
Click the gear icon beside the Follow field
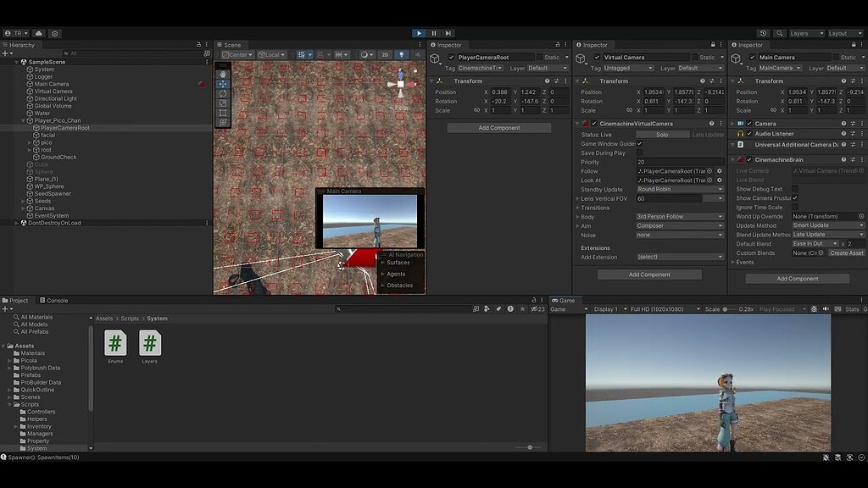[x=719, y=171]
